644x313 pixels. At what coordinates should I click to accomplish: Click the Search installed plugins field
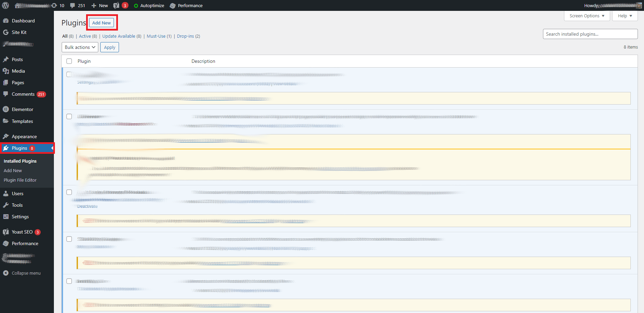click(x=590, y=34)
